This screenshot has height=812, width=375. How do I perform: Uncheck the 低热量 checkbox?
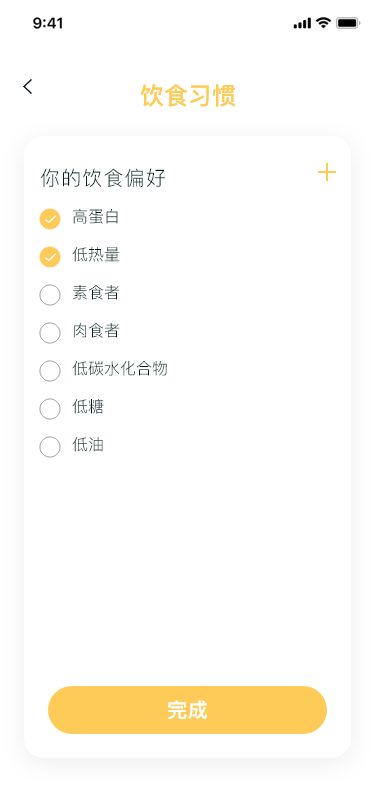point(50,257)
